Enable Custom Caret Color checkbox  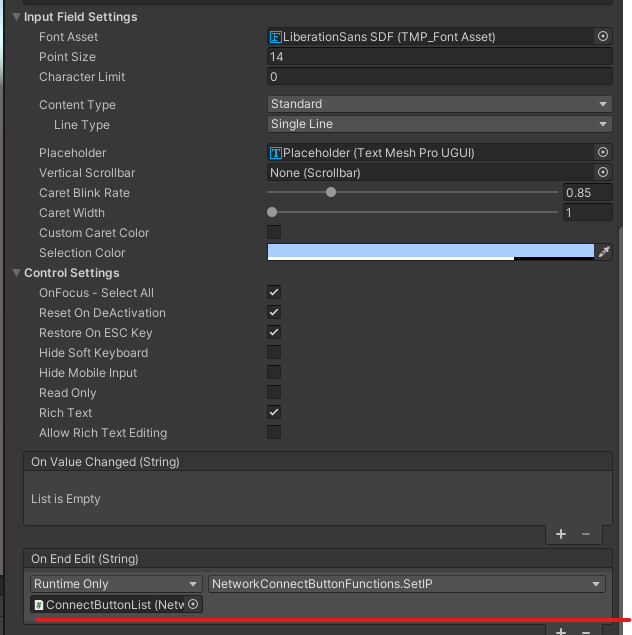pyautogui.click(x=274, y=232)
